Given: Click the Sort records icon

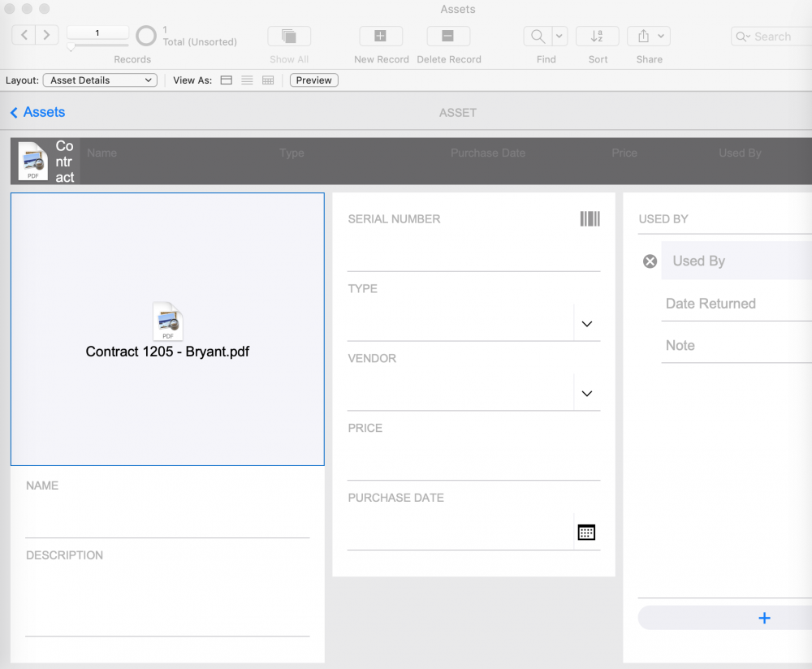Looking at the screenshot, I should pyautogui.click(x=597, y=37).
